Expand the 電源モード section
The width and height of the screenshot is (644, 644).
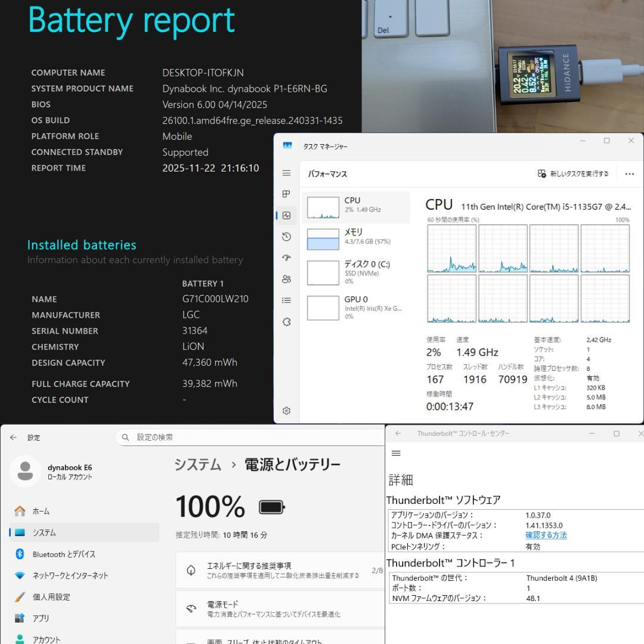279,608
